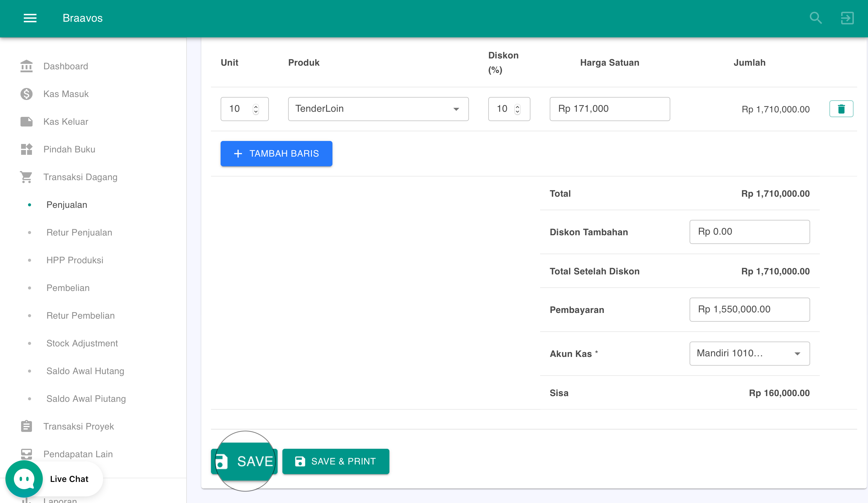
Task: Open the Live Chat bubble
Action: (x=24, y=479)
